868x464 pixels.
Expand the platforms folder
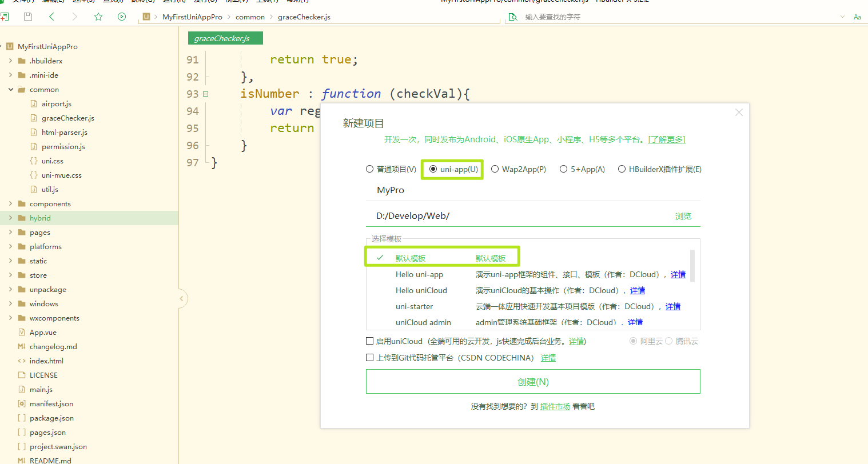11,247
